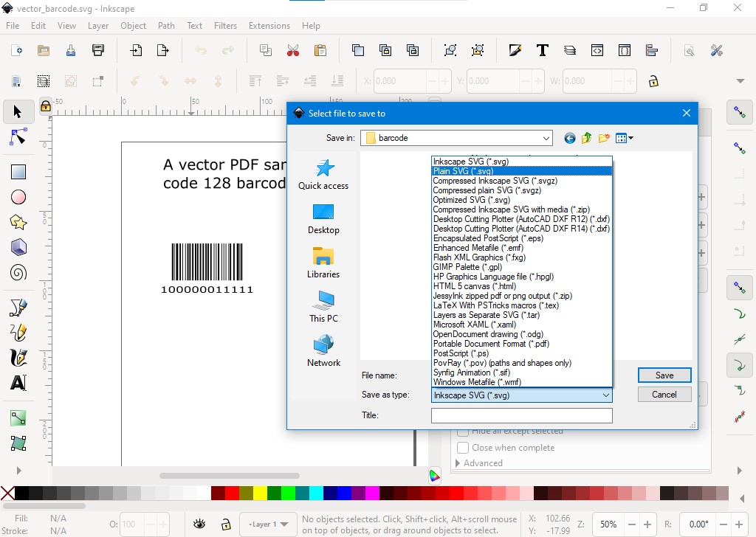
Task: Pick the red color swatch in palette
Action: pos(232,493)
